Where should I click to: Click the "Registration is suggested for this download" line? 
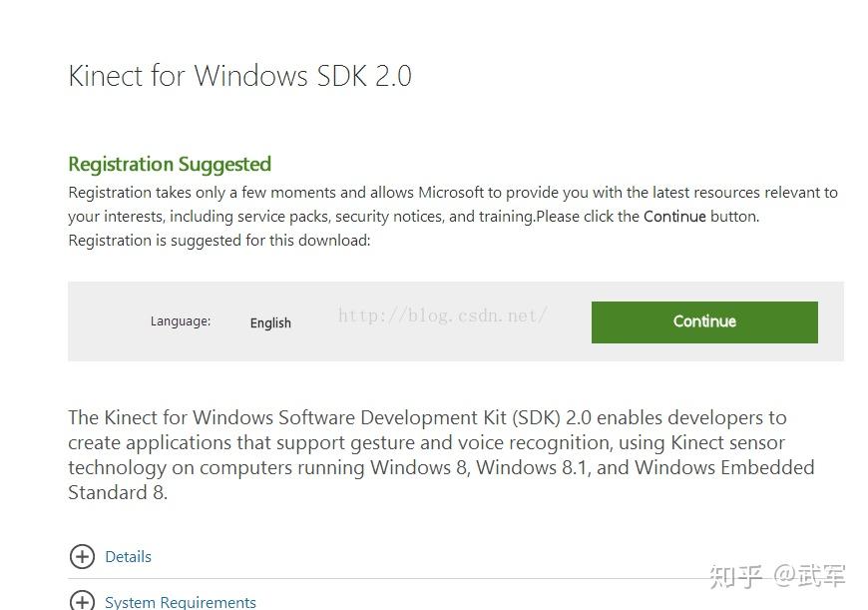point(219,241)
